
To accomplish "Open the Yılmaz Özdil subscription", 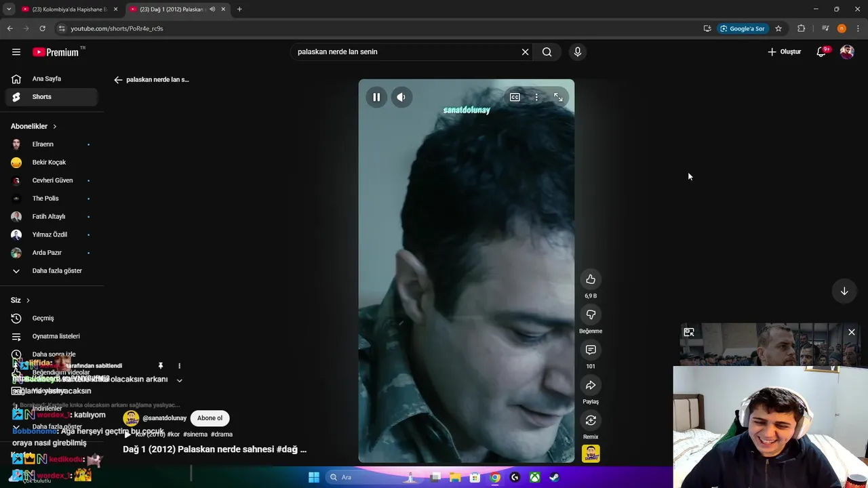I will click(x=51, y=235).
